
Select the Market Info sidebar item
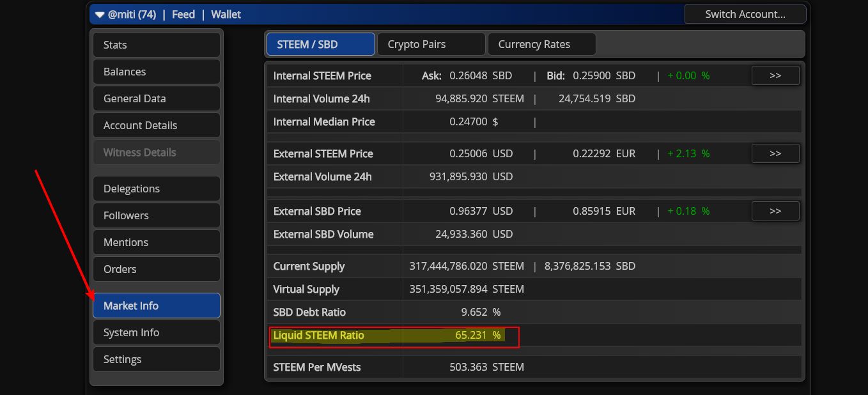157,306
